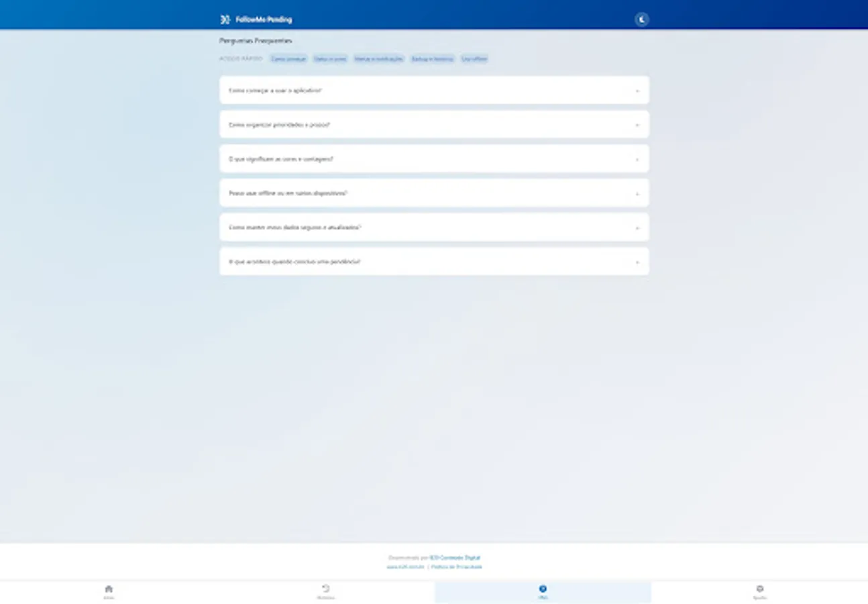Visit the www.i2d.com.br website link

coord(405,566)
